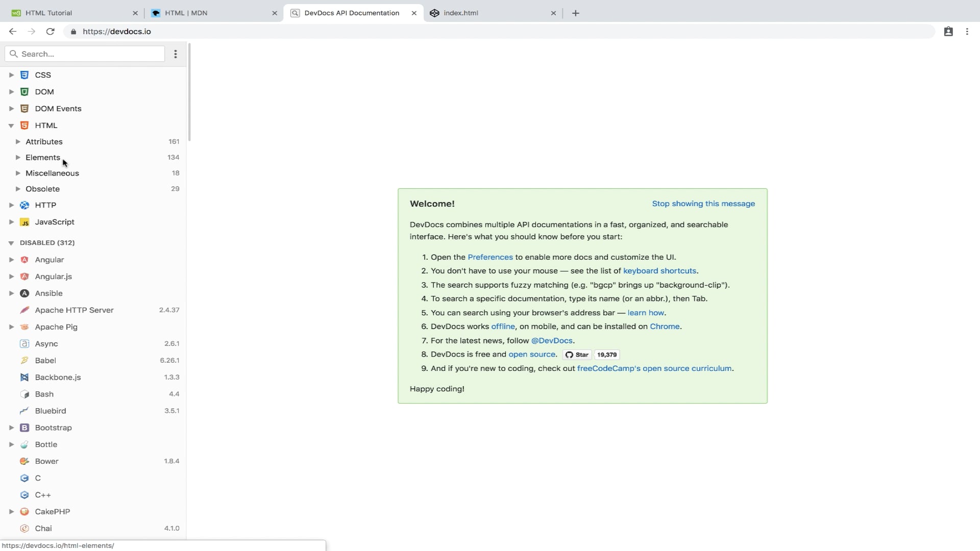This screenshot has height=551, width=980.
Task: Click the Bower documentation icon
Action: pyautogui.click(x=24, y=461)
